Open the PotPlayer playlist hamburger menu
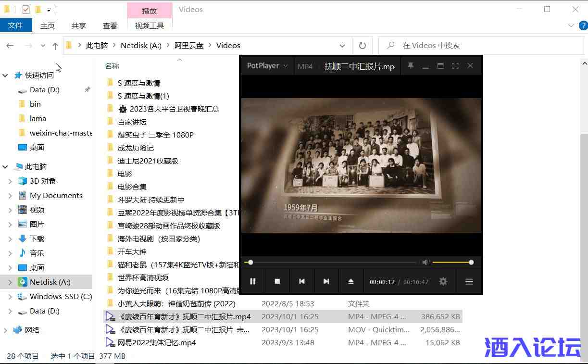This screenshot has width=588, height=364. click(x=469, y=281)
